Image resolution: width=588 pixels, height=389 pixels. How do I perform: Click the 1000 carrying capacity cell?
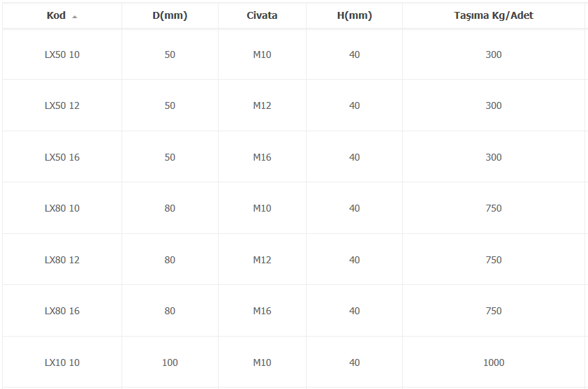(x=494, y=362)
